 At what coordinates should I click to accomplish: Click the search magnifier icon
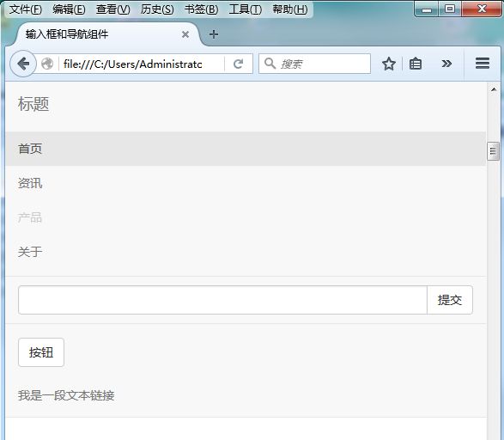(x=270, y=64)
